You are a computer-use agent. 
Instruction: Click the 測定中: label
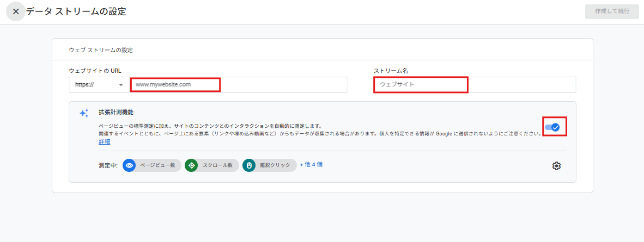click(x=108, y=165)
